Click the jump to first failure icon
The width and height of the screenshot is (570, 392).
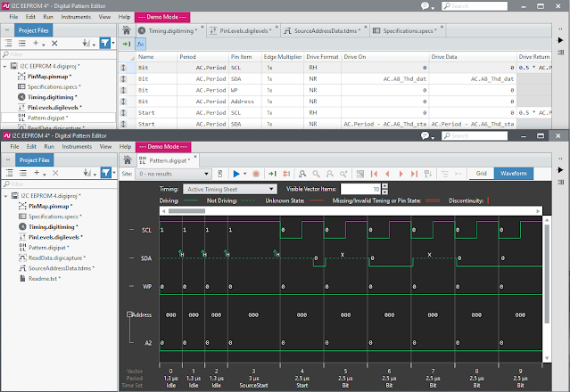tap(374, 174)
